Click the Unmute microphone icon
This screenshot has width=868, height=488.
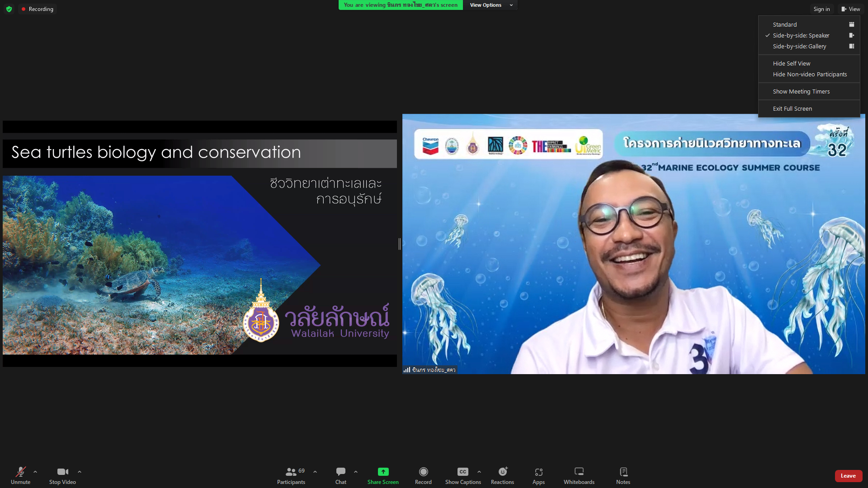[20, 472]
